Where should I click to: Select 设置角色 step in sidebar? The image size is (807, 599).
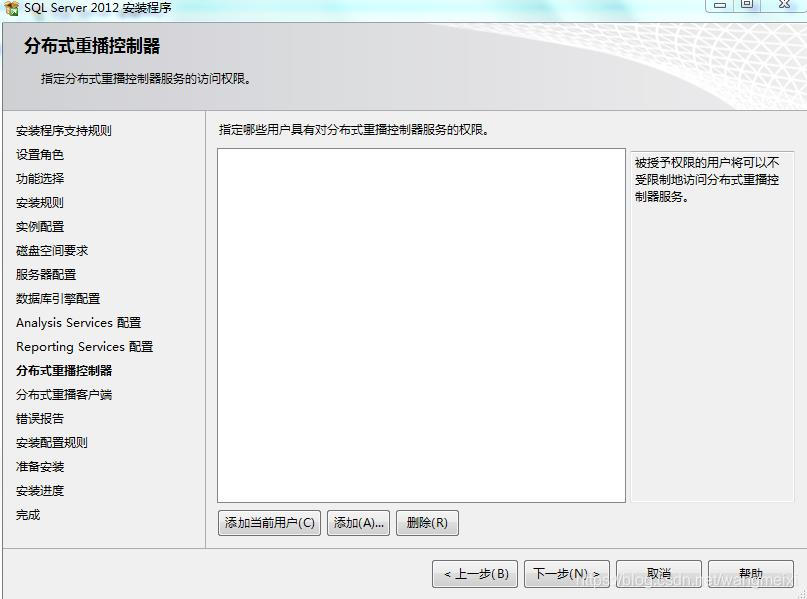pyautogui.click(x=40, y=154)
